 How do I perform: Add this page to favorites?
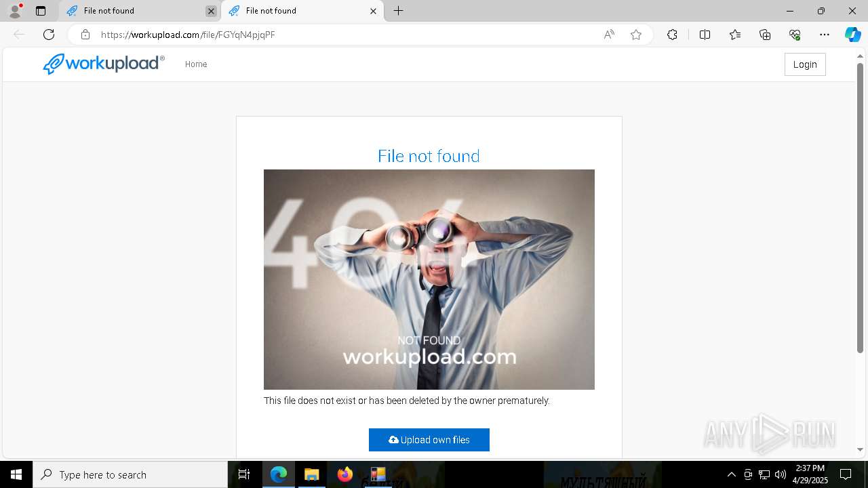tap(636, 35)
